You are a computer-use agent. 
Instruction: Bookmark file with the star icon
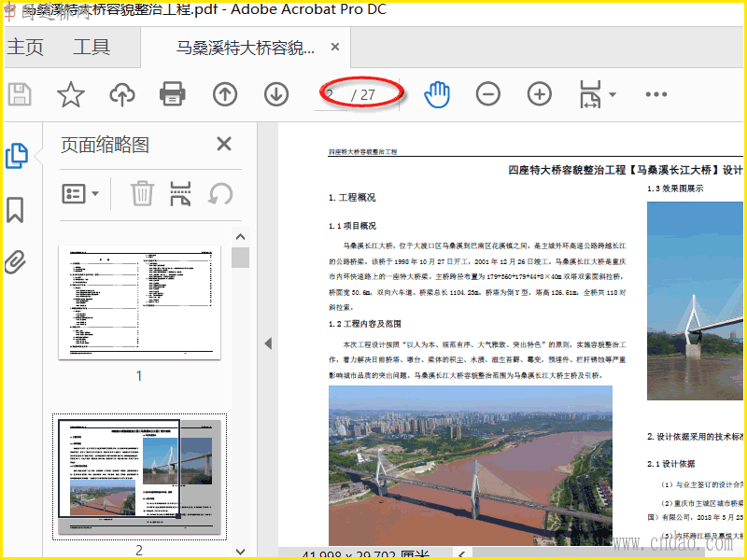tap(71, 94)
